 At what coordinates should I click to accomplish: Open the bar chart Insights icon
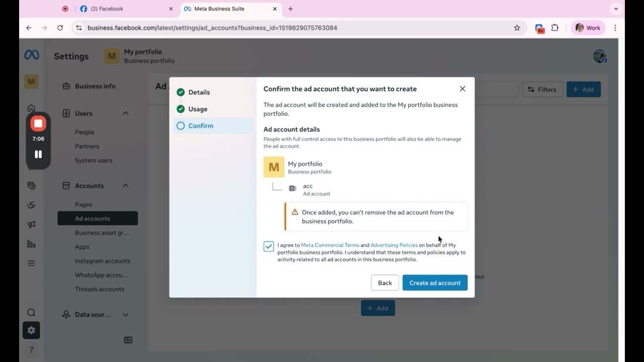(x=31, y=244)
